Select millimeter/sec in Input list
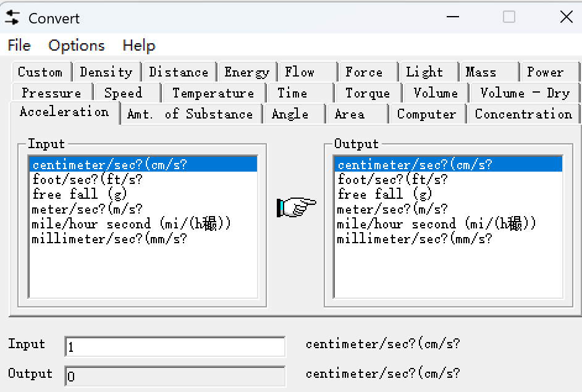 pos(109,239)
